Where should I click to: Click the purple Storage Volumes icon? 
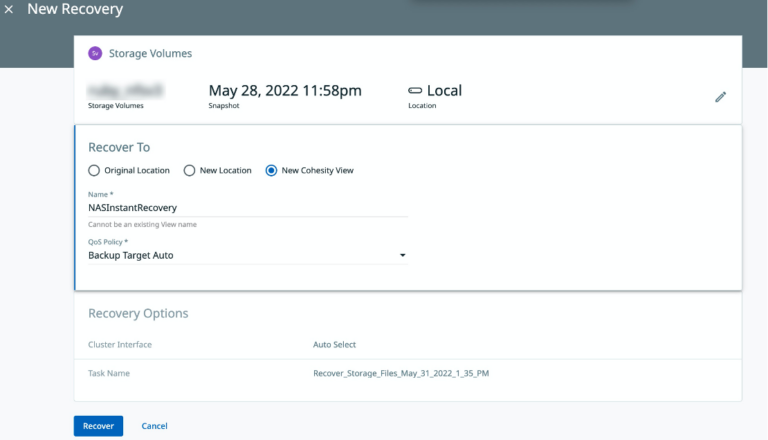coord(95,53)
